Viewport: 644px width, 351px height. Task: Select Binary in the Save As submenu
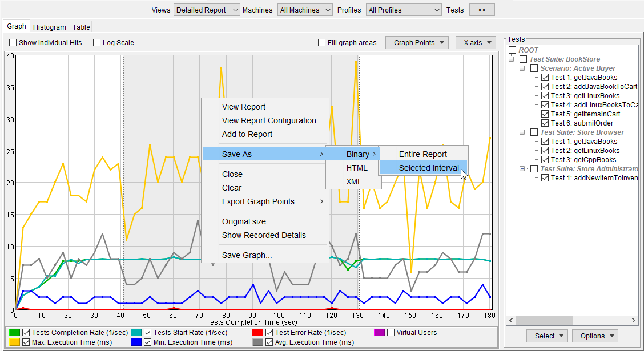[353, 154]
